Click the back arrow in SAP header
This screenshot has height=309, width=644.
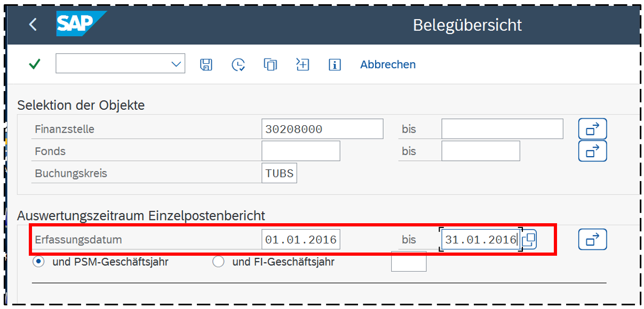[x=33, y=25]
